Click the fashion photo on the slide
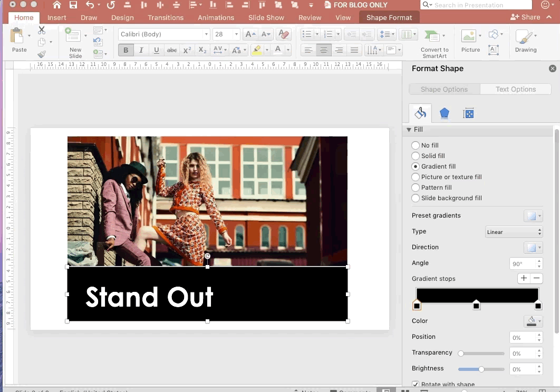560x392 pixels. tap(207, 201)
